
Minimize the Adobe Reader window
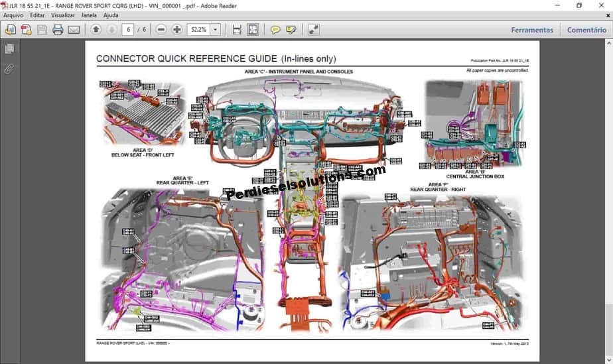tap(557, 5)
